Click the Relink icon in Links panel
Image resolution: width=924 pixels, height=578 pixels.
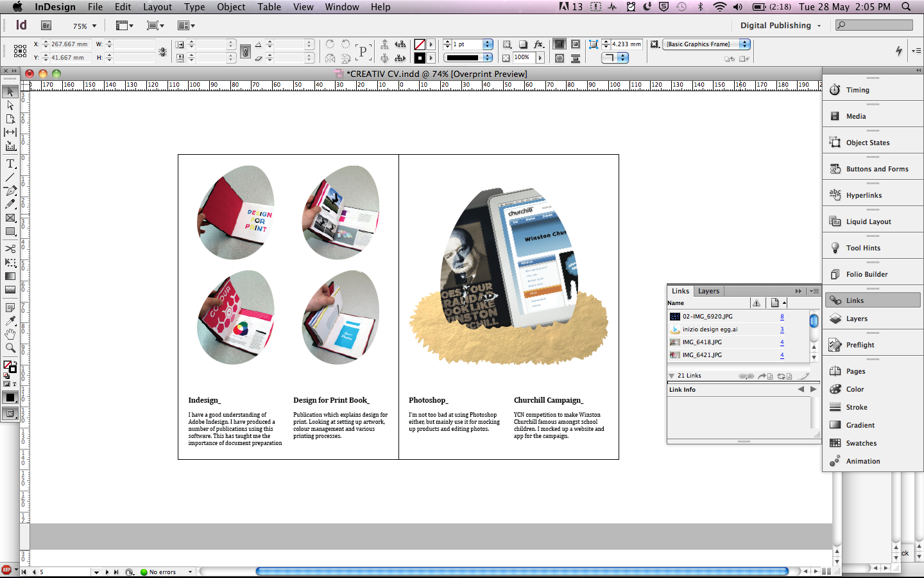tap(746, 376)
